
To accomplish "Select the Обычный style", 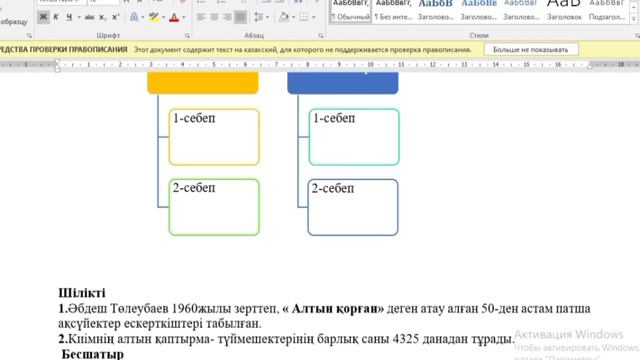I will tap(351, 11).
